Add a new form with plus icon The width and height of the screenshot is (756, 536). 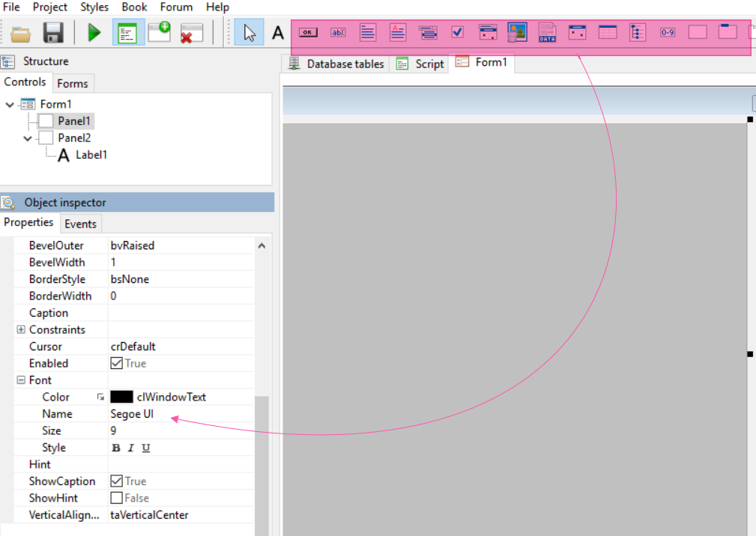(160, 32)
